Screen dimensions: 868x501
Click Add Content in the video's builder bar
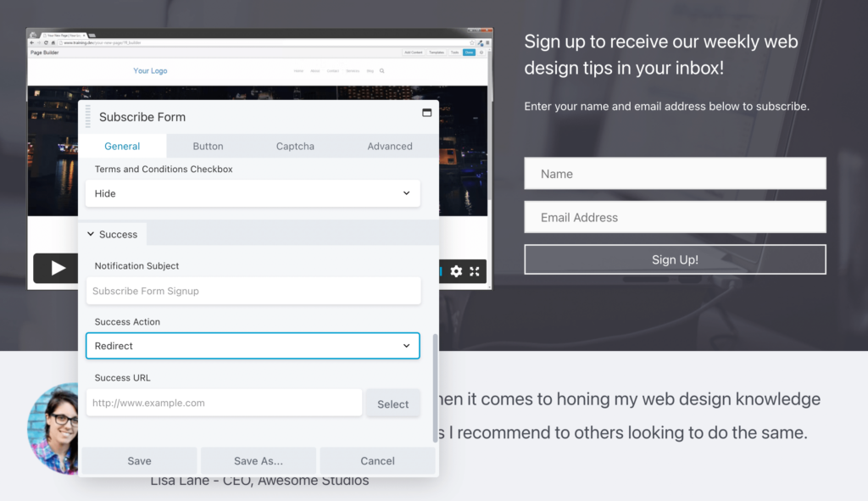pyautogui.click(x=414, y=52)
